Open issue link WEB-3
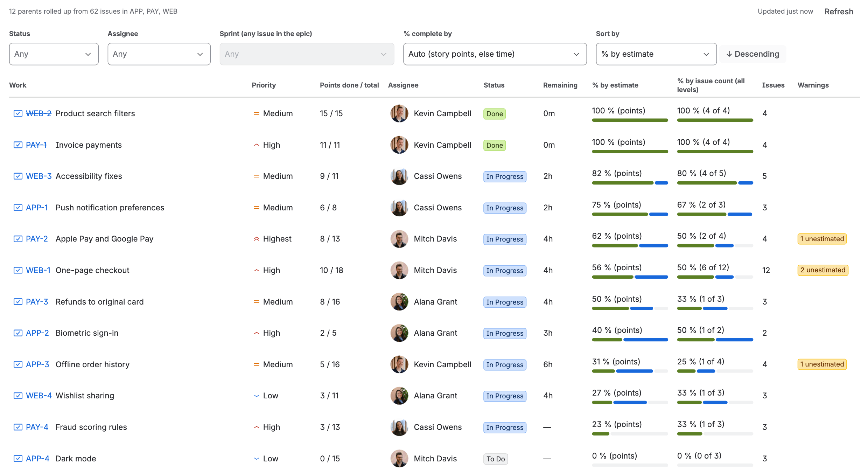 pyautogui.click(x=39, y=176)
